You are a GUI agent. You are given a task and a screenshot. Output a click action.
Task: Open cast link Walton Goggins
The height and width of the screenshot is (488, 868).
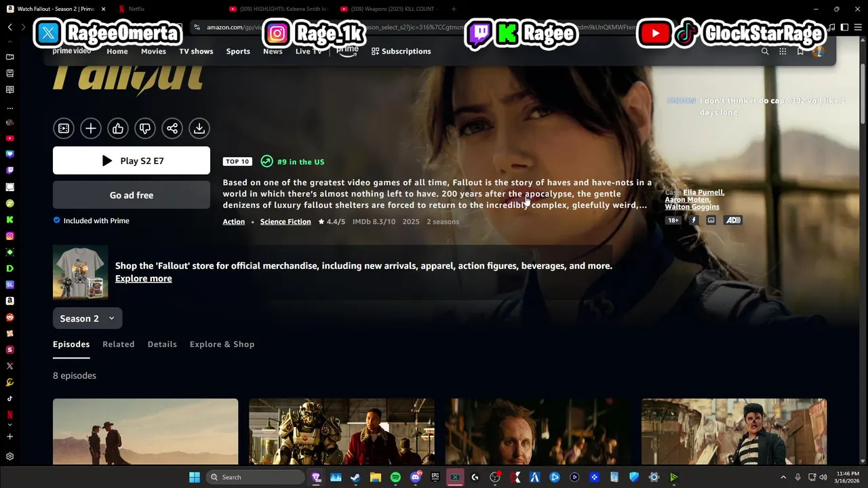point(692,207)
